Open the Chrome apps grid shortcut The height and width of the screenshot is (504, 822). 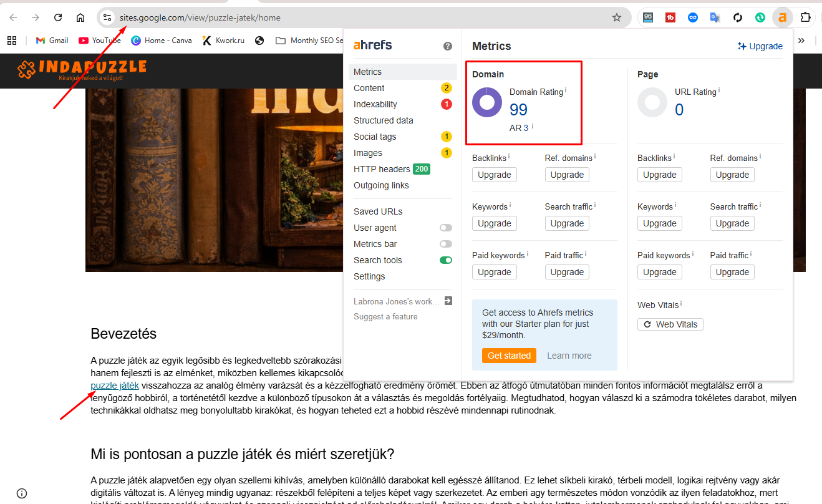click(x=12, y=41)
